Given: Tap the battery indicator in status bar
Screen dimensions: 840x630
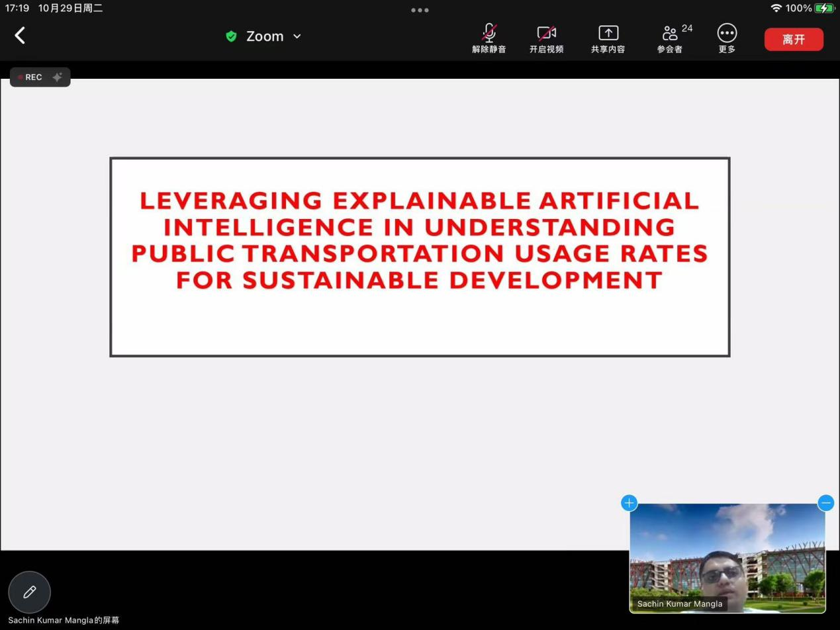Looking at the screenshot, I should click(x=824, y=9).
